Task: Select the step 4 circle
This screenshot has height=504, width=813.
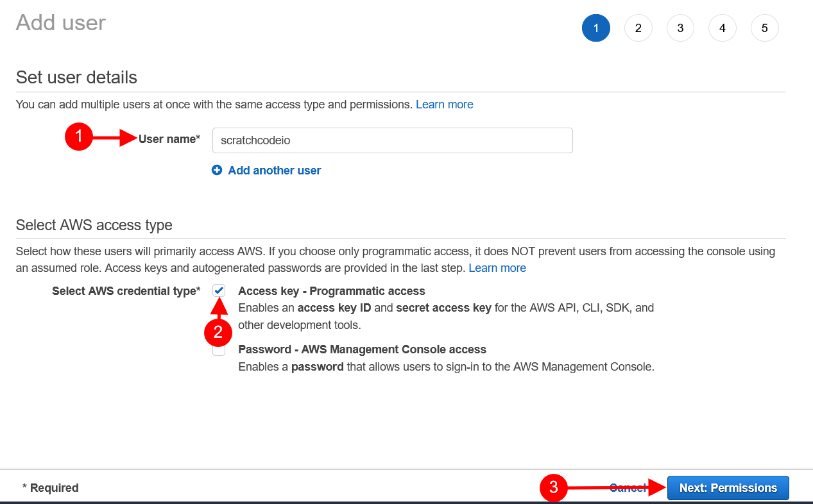Action: pos(722,28)
